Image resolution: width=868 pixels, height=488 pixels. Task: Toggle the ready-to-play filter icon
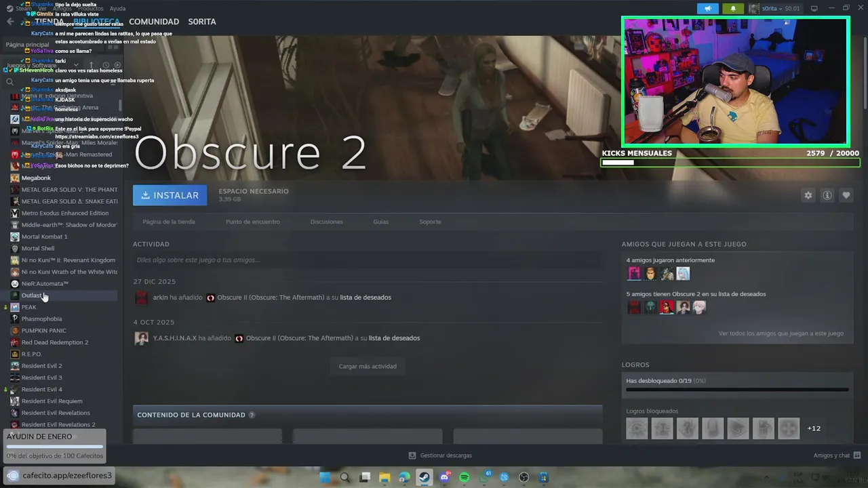[x=117, y=65]
